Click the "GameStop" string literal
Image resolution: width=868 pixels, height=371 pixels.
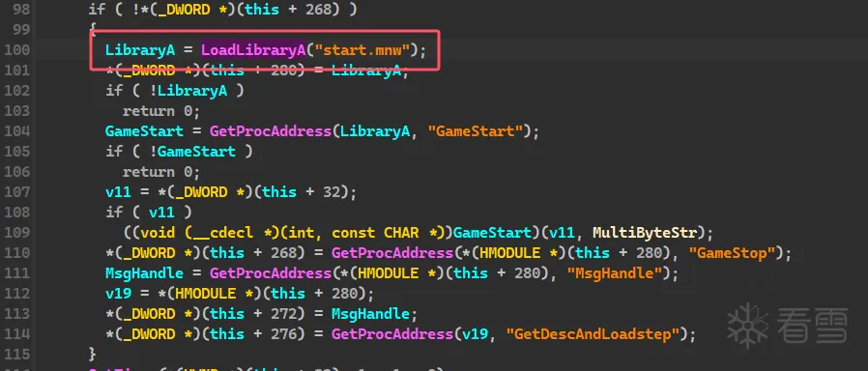pyautogui.click(x=732, y=253)
